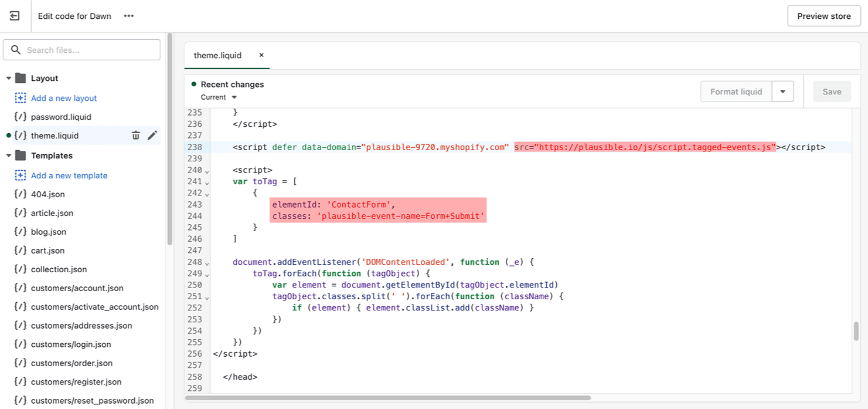Click the editor vertical scrollbar thumb
The image size is (868, 409).
(x=856, y=331)
